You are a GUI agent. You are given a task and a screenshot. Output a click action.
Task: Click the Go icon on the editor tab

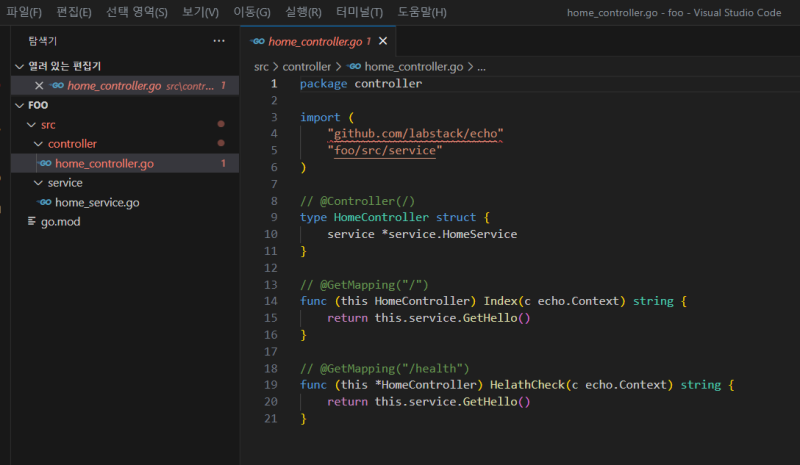coord(259,41)
